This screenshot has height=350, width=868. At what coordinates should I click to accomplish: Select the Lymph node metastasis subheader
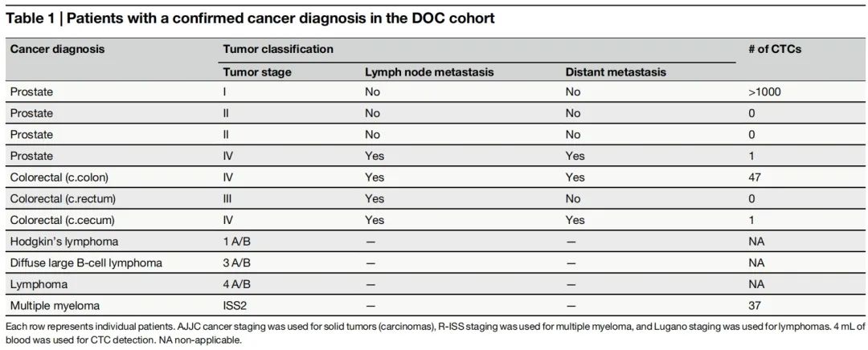(x=429, y=72)
